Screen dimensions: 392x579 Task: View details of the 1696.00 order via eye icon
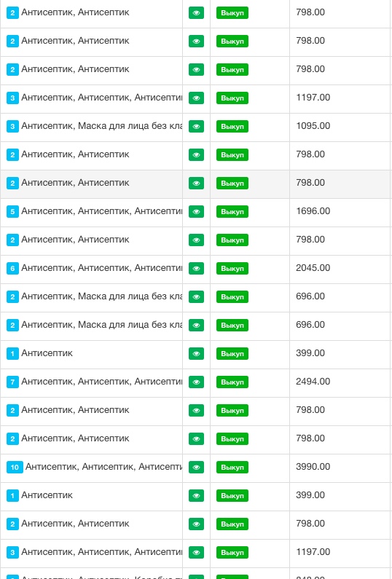tap(196, 212)
